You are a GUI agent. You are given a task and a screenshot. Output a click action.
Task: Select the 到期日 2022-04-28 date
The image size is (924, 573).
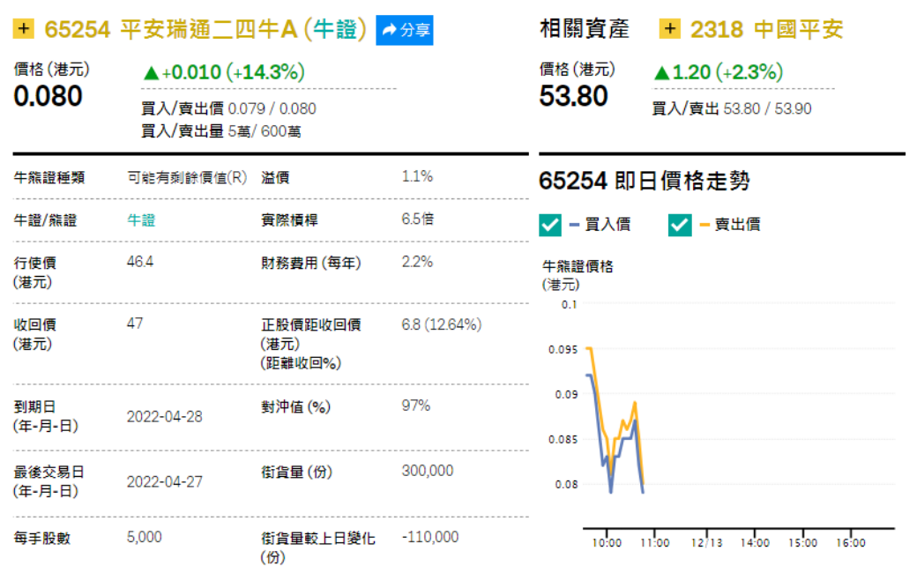(x=164, y=417)
